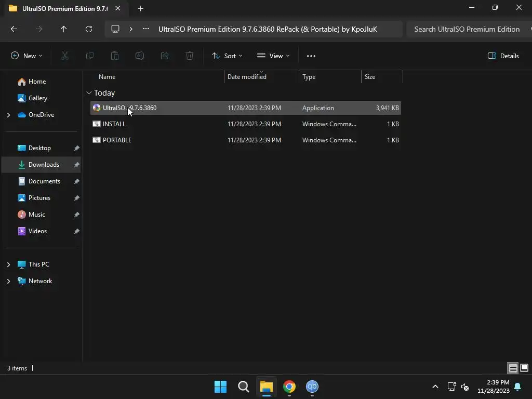This screenshot has height=399, width=532.
Task: Open qBittorrent from taskbar
Action: coord(312,387)
